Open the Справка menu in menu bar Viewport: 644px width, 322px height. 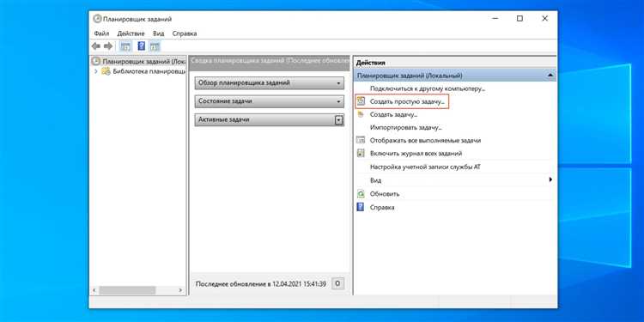coord(185,33)
